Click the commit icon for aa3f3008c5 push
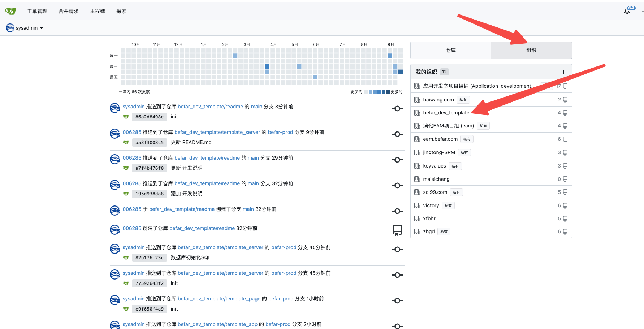Viewport: 644px width, 329px height. coord(397,134)
